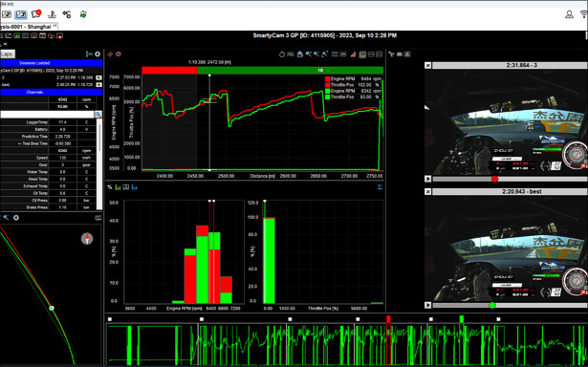Collapse the blue Channels header
The image size is (588, 367).
coord(51,92)
